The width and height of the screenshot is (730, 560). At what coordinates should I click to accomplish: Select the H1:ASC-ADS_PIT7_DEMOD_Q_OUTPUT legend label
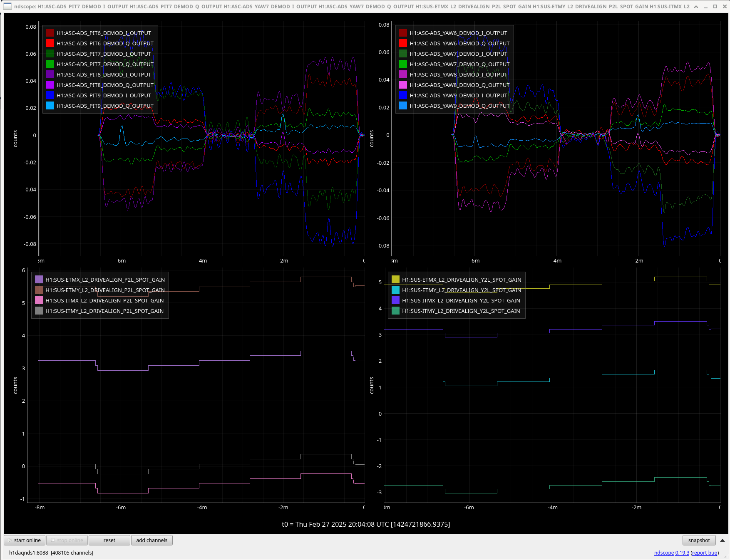105,64
